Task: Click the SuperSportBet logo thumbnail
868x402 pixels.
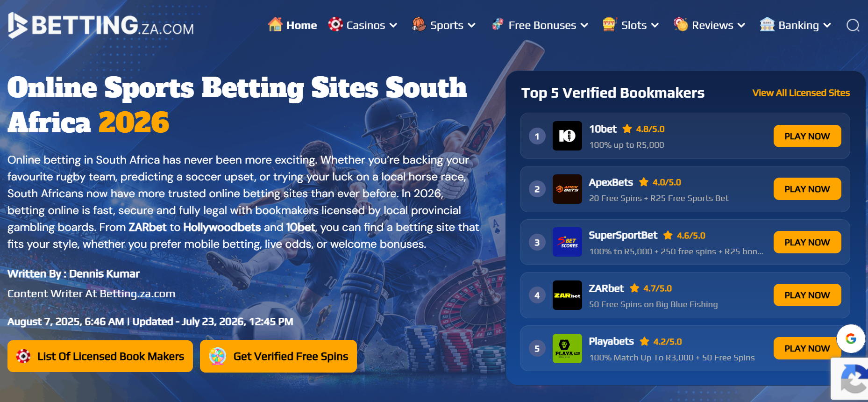Action: point(567,242)
